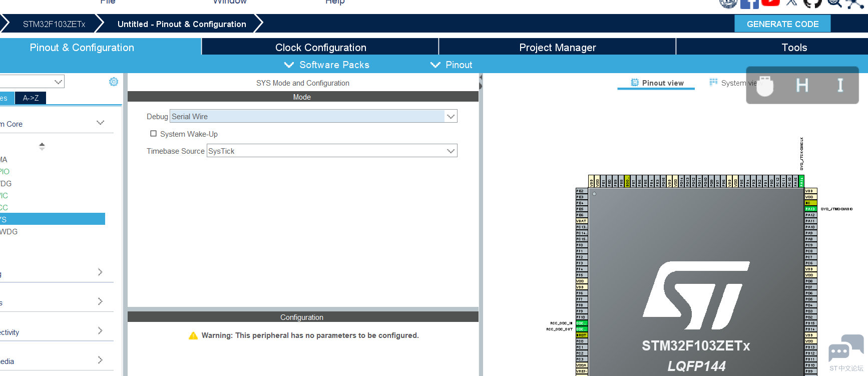Open the Pinout view tab
The image size is (868, 376).
656,83
